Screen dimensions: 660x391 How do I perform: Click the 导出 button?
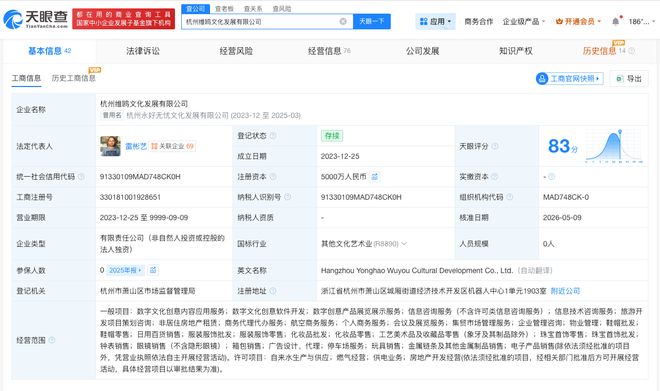pos(629,79)
